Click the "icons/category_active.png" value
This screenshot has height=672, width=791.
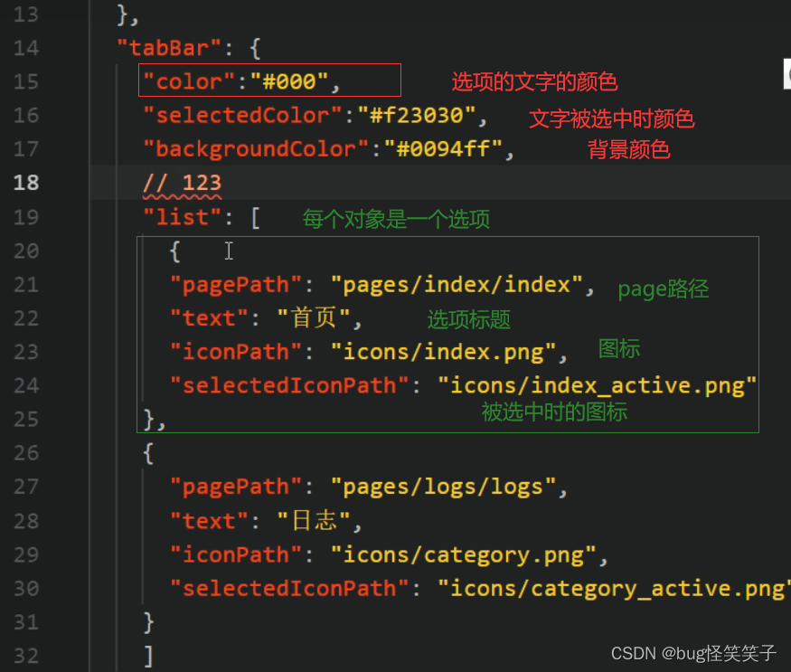tap(615, 589)
